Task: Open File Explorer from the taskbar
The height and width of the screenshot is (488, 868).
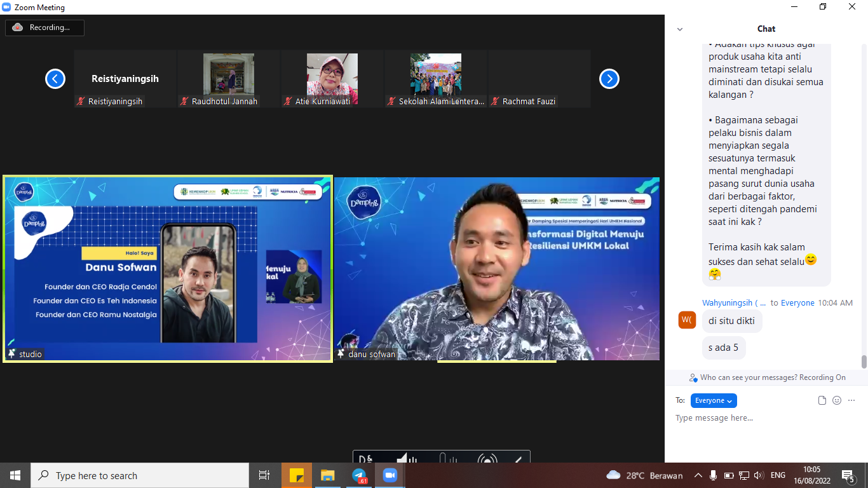Action: (x=327, y=475)
